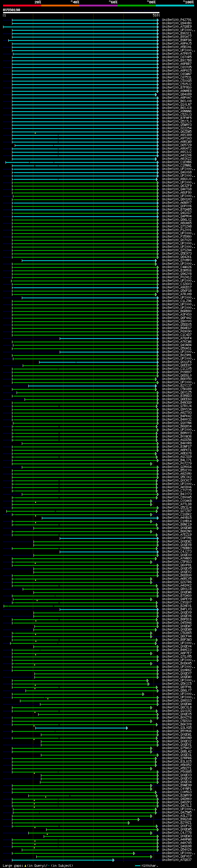
Task: Click the hit label UniRef100_C0SAK8
Action: coord(177,501)
